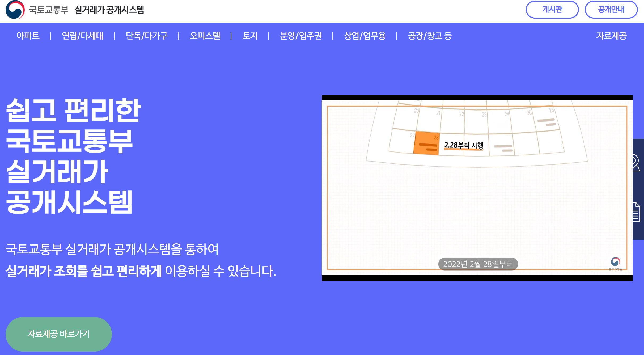Open the 분양/입주권 navigation menu
This screenshot has height=355, width=644.
(x=301, y=36)
